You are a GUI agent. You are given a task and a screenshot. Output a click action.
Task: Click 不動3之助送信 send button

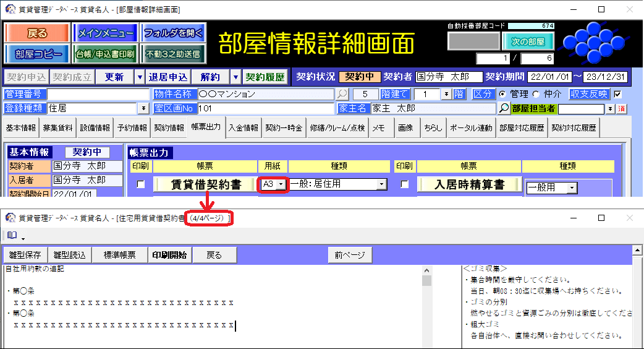[x=173, y=54]
